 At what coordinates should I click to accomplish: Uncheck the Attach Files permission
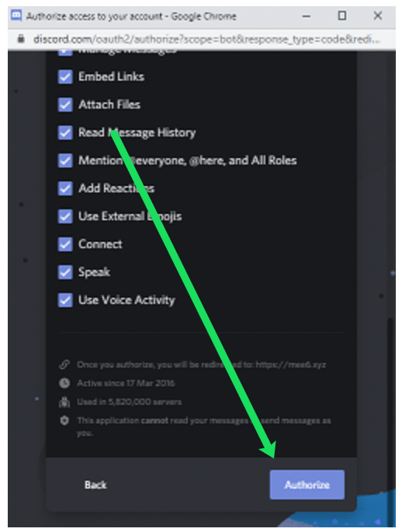[x=65, y=105]
